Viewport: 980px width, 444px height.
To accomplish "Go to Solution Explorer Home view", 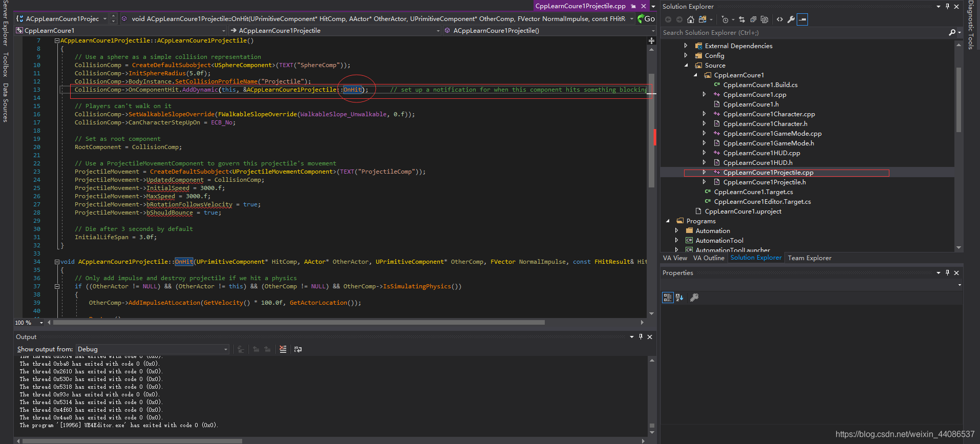I will (x=690, y=19).
